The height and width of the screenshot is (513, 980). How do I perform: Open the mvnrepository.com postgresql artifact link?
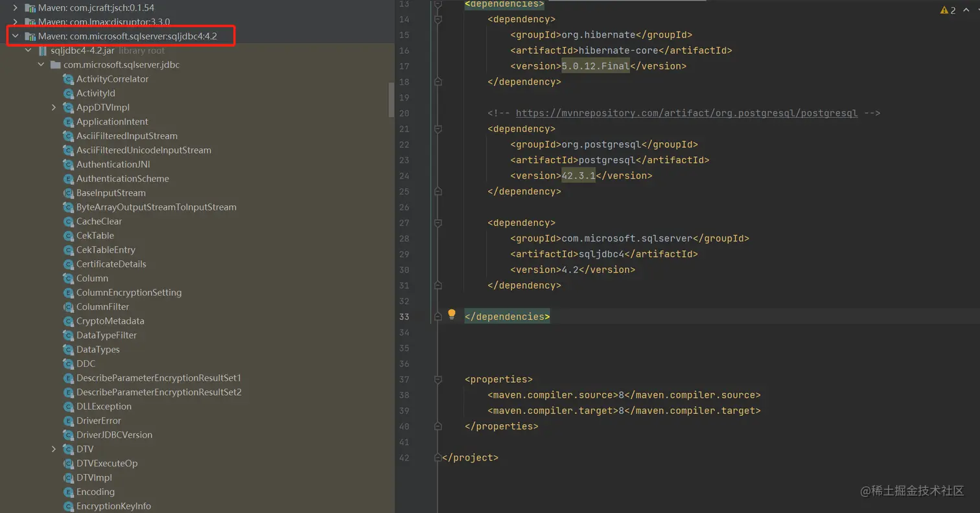tap(686, 113)
